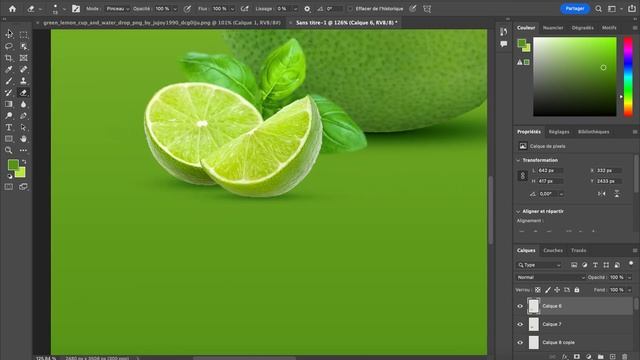Collapse the Aligner et répartir section
Image resolution: width=640 pixels, height=360 pixels.
(518, 211)
